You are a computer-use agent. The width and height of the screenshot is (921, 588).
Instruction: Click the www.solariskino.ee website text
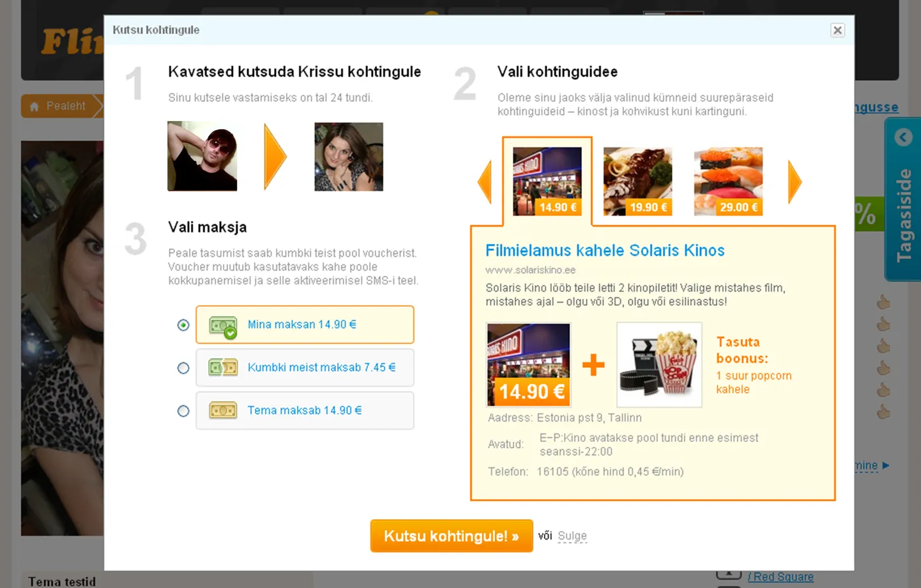(530, 270)
